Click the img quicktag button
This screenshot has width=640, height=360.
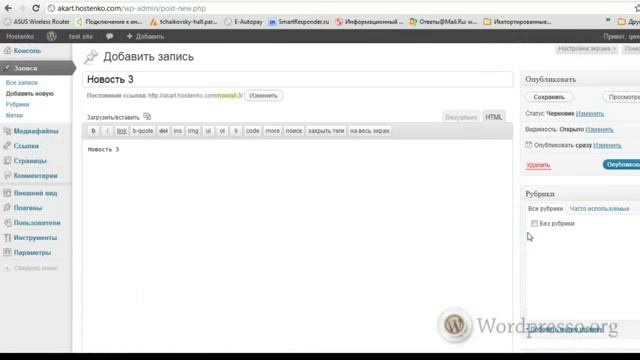[x=193, y=131]
